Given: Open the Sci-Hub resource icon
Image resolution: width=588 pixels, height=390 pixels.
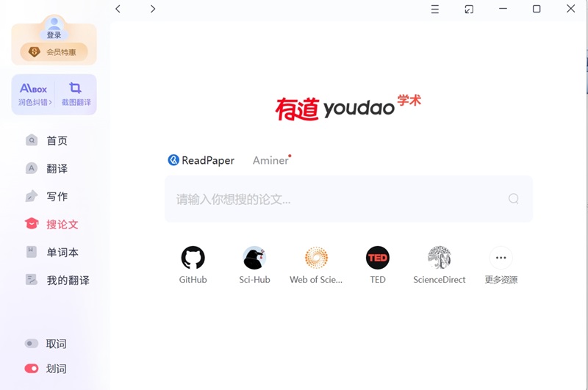Looking at the screenshot, I should (x=254, y=258).
